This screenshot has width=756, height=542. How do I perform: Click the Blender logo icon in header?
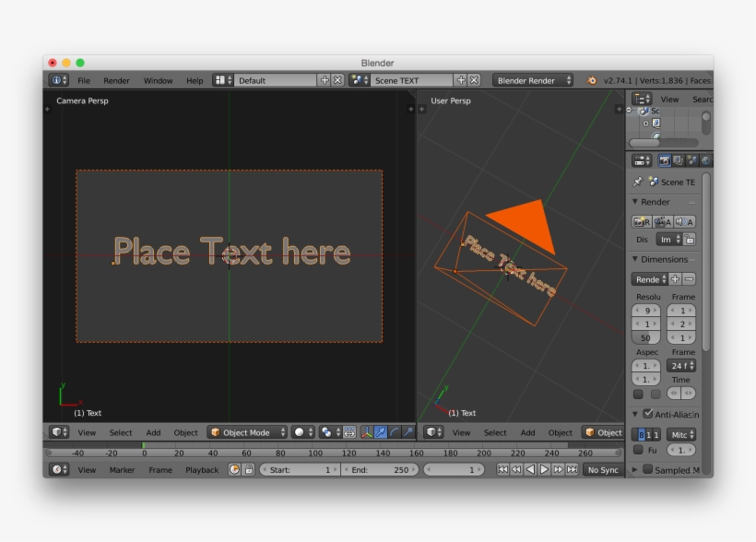pyautogui.click(x=591, y=80)
